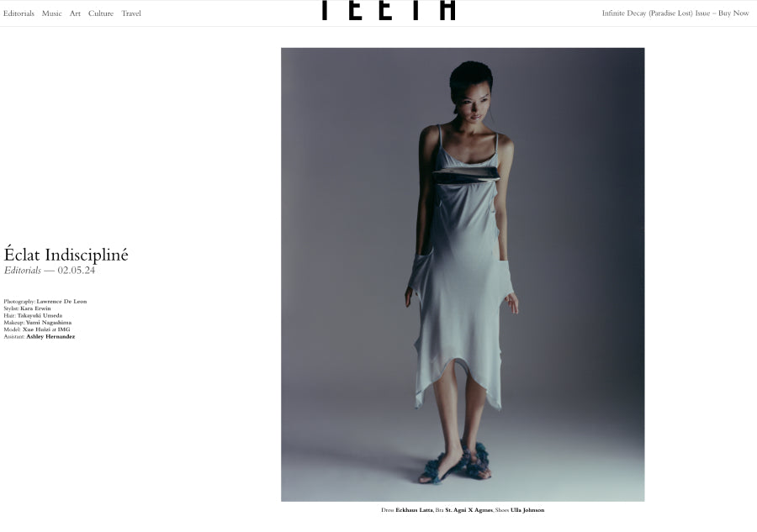Click makeup credit Yumi Nagashima
The image size is (757, 532).
pyautogui.click(x=48, y=322)
